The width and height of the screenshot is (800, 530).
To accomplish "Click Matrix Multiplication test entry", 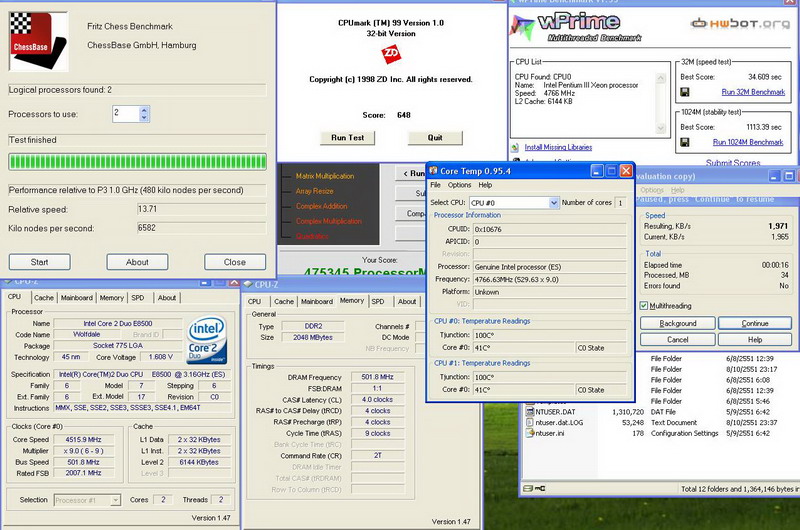I will click(324, 176).
